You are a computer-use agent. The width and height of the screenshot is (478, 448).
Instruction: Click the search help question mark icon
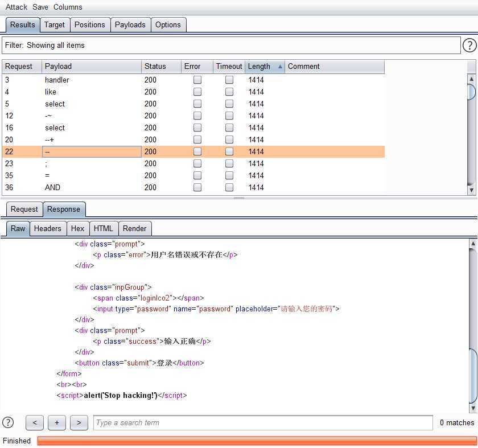click(x=8, y=422)
